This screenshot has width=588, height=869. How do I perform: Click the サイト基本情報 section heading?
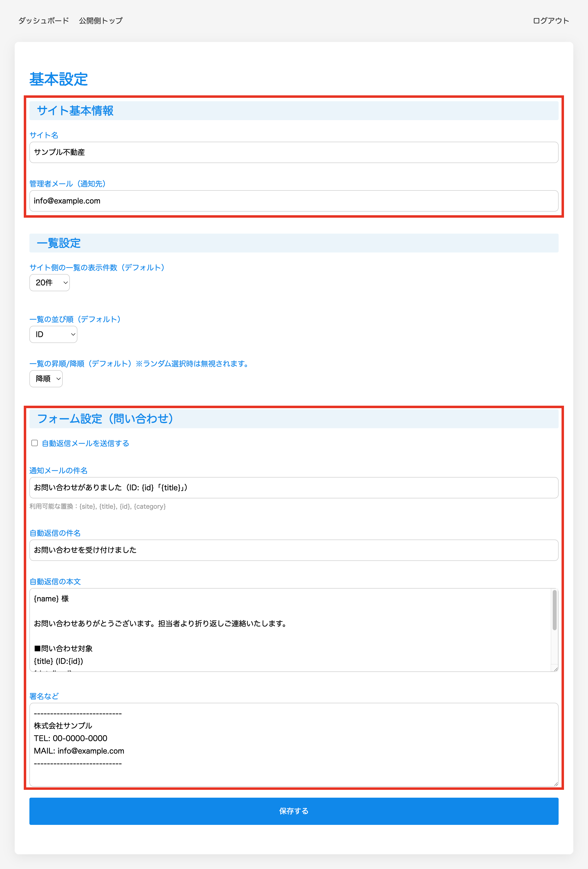coord(75,111)
